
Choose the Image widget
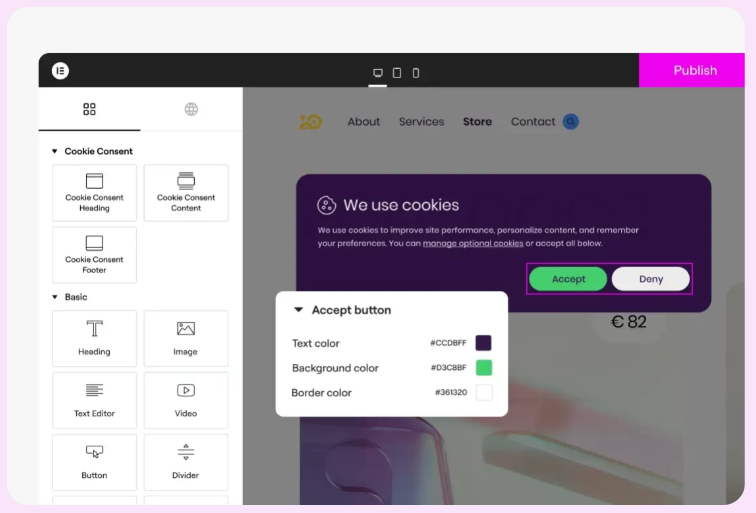coord(186,338)
